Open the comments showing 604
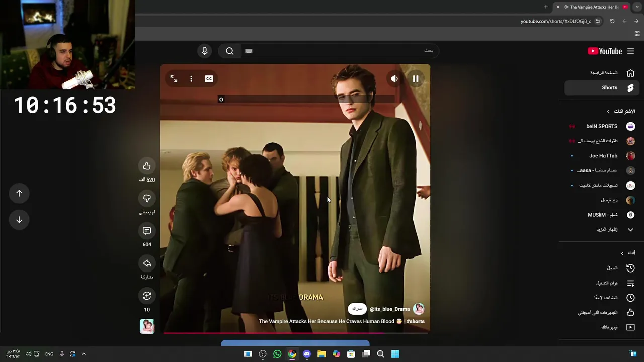The image size is (644, 362). tap(147, 231)
